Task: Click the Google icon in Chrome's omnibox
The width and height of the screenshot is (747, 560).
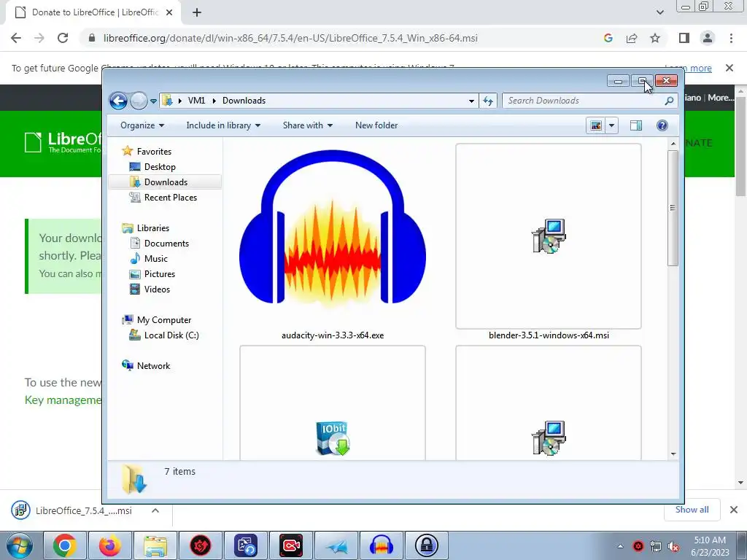Action: 608,38
